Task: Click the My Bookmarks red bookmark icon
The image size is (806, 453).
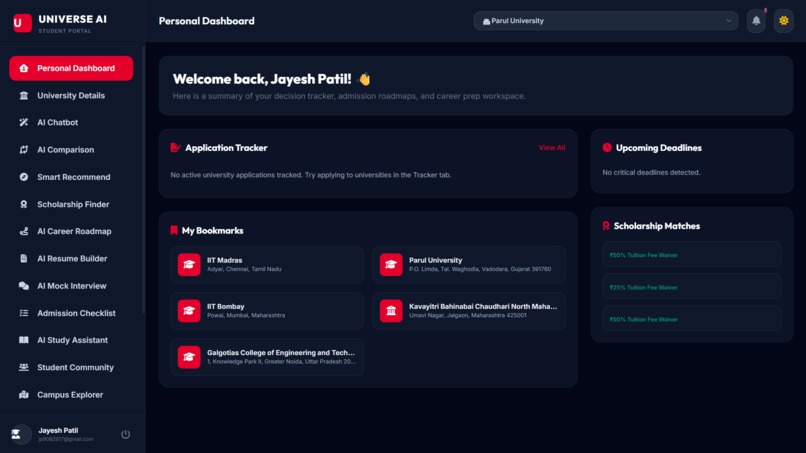Action: point(174,230)
